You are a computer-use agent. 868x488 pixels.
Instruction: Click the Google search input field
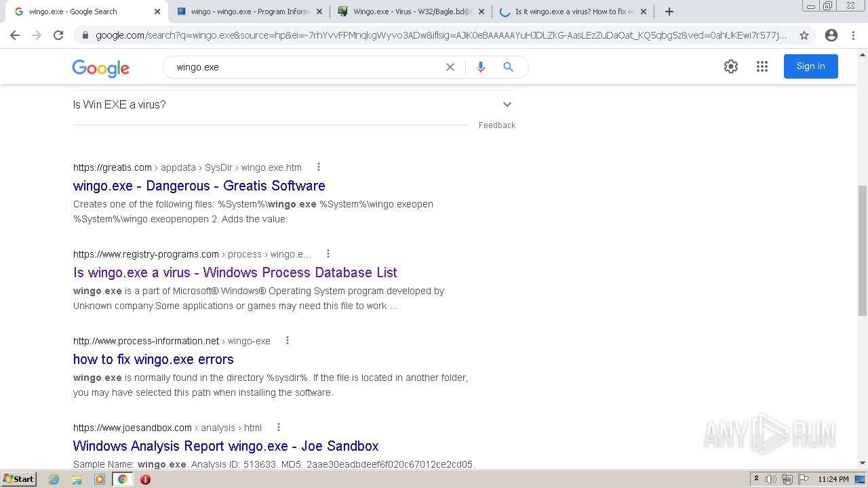coord(305,67)
